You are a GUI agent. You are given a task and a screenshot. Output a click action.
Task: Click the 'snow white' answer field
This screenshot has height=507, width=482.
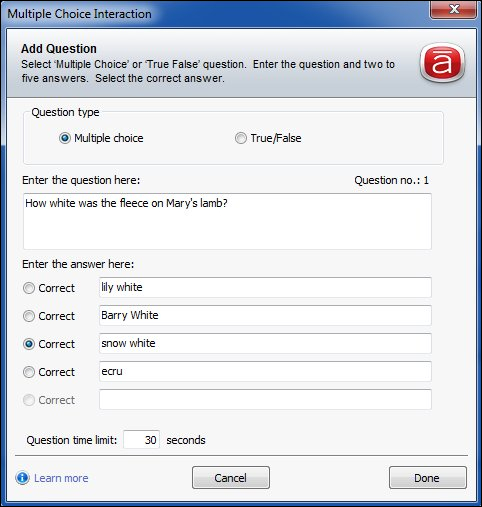coord(265,343)
